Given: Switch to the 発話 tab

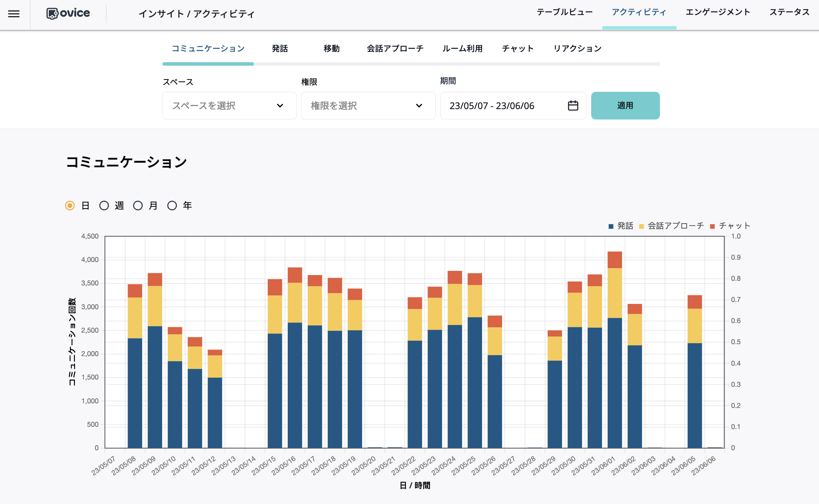Looking at the screenshot, I should (280, 48).
